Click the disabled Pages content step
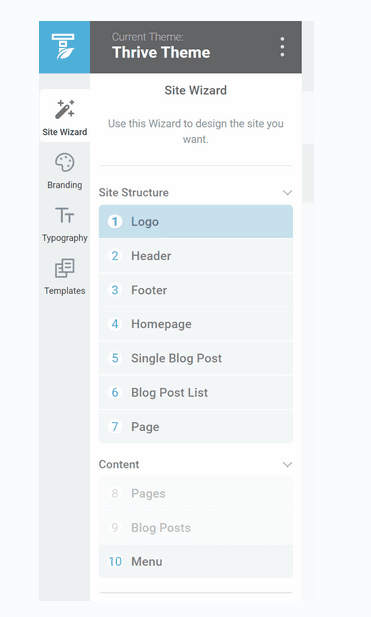Viewport: 371px width, 617px height. (x=196, y=493)
